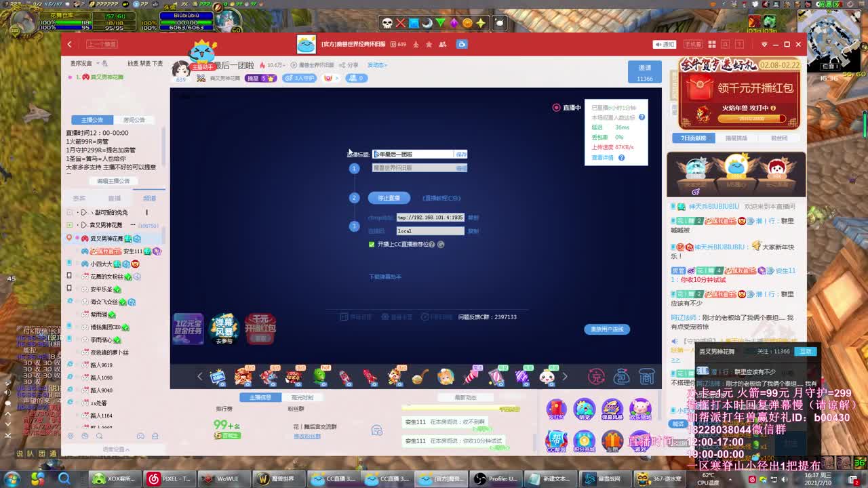The image size is (868, 488).
Task: Click the 查找用户连线 button
Action: 607,329
